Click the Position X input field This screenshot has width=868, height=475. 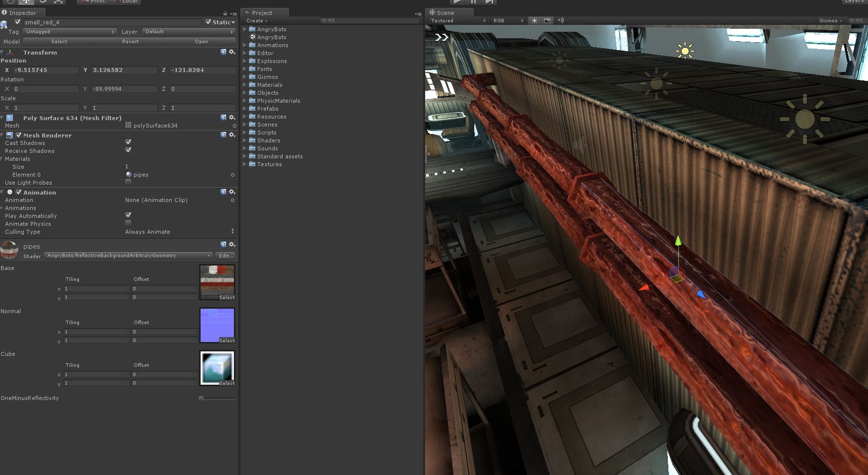[46, 70]
